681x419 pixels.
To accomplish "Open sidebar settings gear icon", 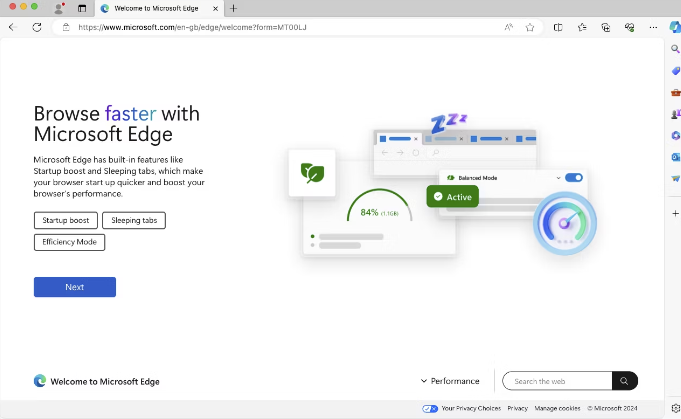I will 675,408.
